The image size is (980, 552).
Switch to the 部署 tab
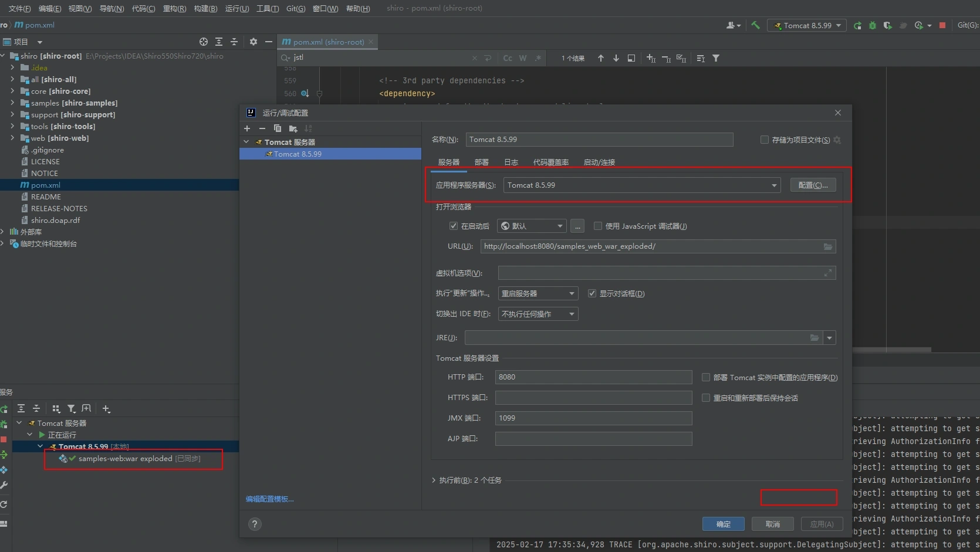coord(481,162)
